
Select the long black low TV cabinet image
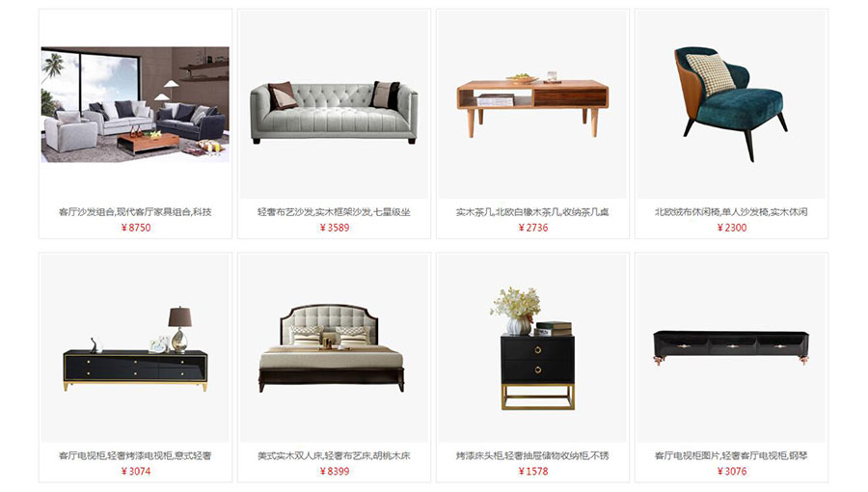pyautogui.click(x=731, y=348)
